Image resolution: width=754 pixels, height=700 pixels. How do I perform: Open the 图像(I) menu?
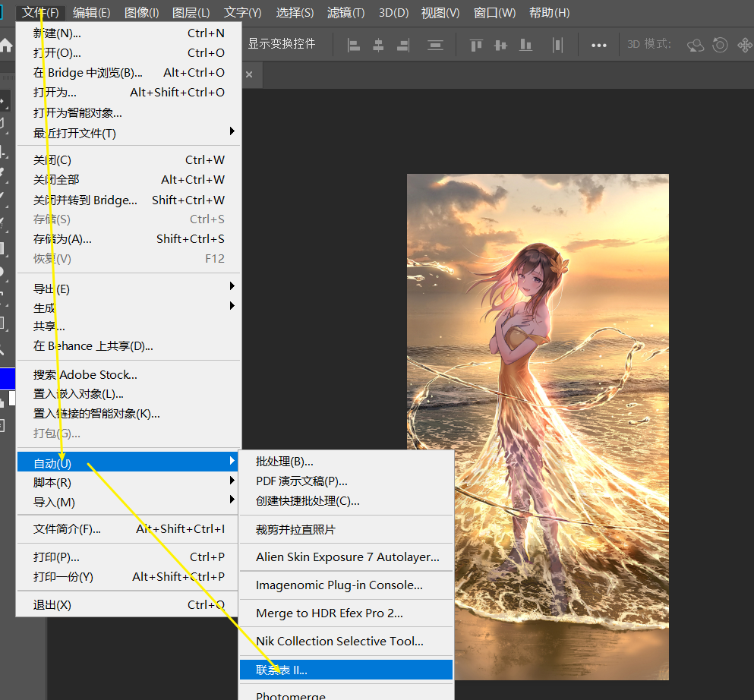pos(141,12)
